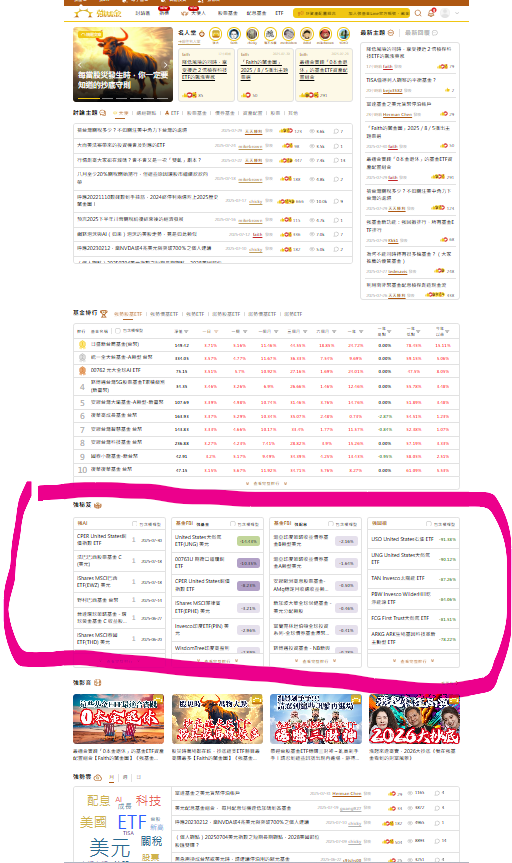This screenshot has height=863, width=512.
Task: Click the green -14.66% badge for UNG ETF
Action: [248, 541]
